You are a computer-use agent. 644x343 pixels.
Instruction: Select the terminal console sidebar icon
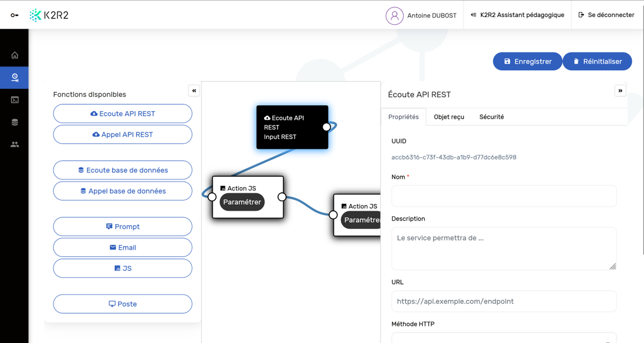[x=15, y=100]
